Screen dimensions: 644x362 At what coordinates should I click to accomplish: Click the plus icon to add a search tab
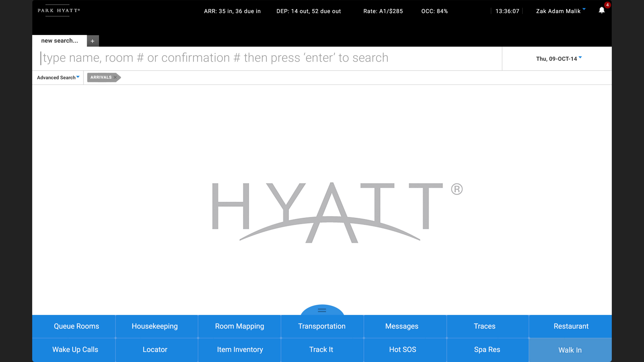tap(93, 41)
